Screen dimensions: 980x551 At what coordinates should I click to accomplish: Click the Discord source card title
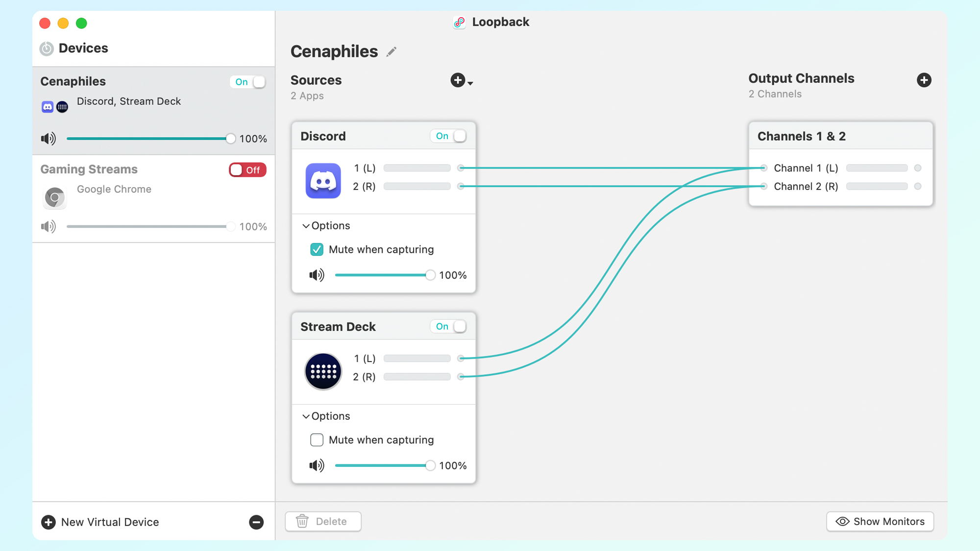pos(323,136)
